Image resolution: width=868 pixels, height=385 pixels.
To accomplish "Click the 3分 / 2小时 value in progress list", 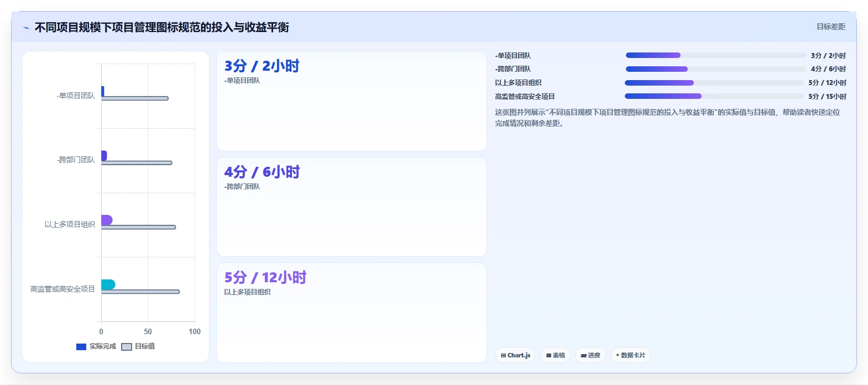I will pos(828,56).
